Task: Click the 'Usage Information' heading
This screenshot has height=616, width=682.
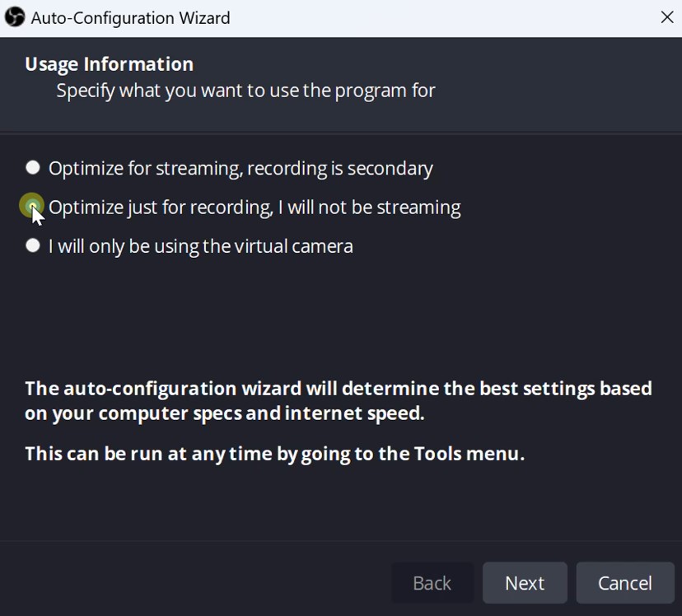Action: [x=109, y=64]
